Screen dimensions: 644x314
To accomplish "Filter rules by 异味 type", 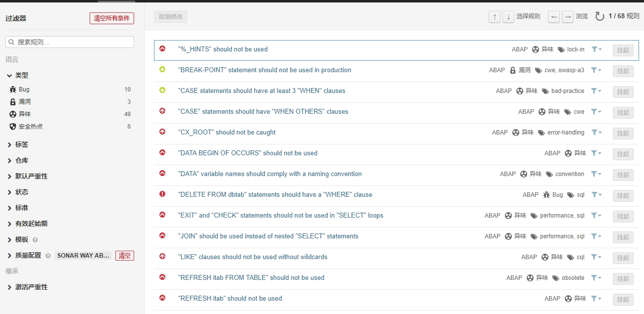I will (70, 114).
